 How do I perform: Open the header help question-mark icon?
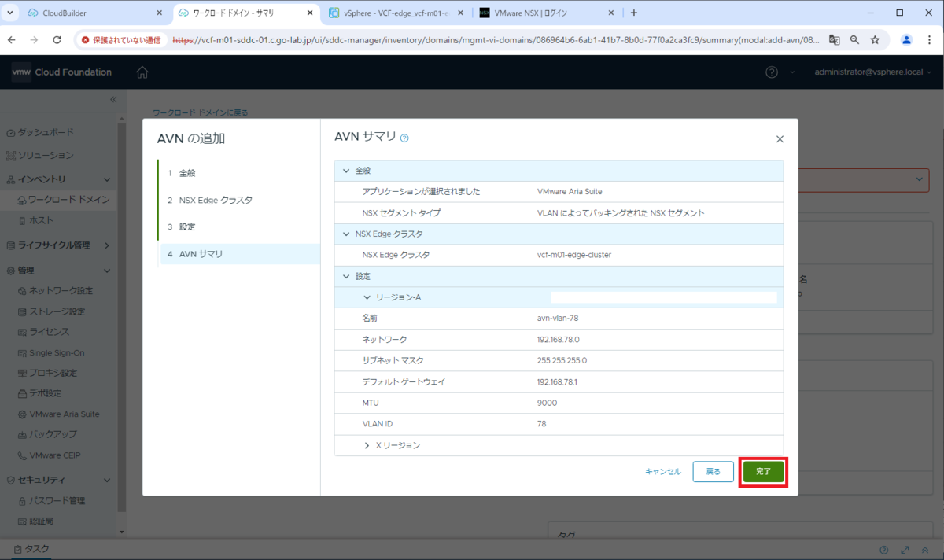(772, 72)
